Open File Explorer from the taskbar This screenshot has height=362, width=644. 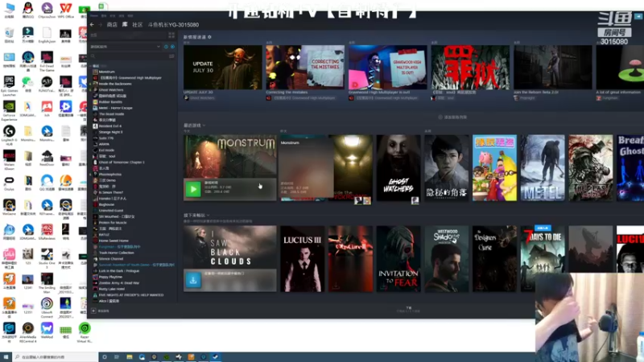click(x=130, y=357)
